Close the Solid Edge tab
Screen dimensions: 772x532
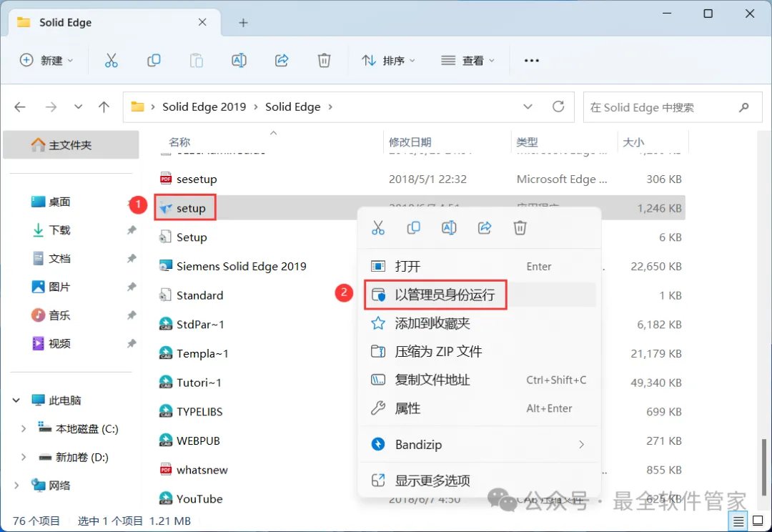[202, 22]
